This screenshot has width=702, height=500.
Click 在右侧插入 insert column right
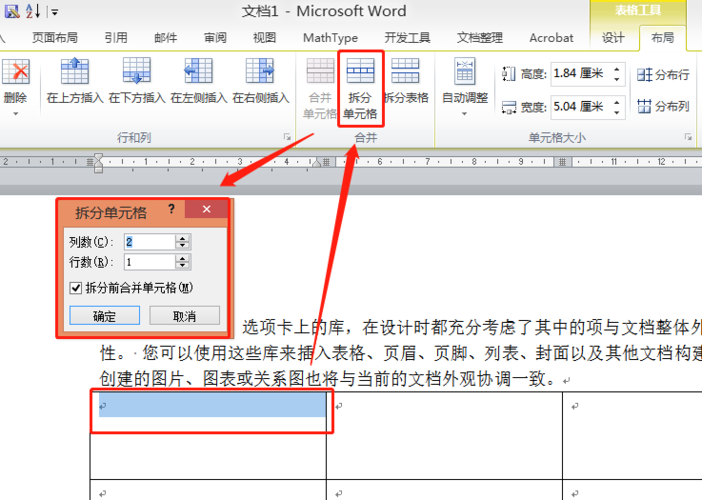pyautogui.click(x=261, y=81)
